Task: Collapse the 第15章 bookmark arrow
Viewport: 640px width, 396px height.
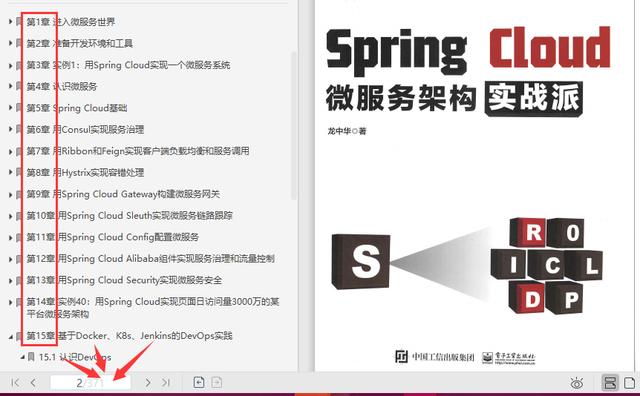Action: (11, 336)
